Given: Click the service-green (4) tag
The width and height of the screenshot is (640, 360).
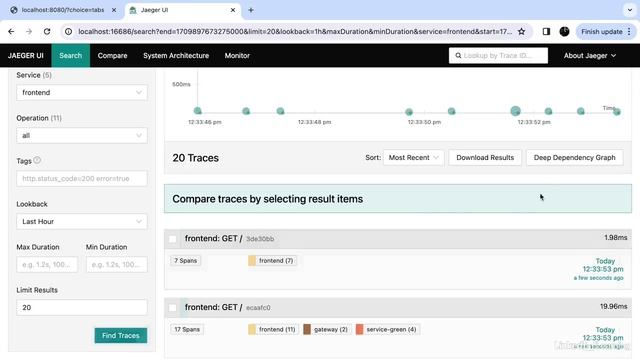Looking at the screenshot, I should [387, 329].
